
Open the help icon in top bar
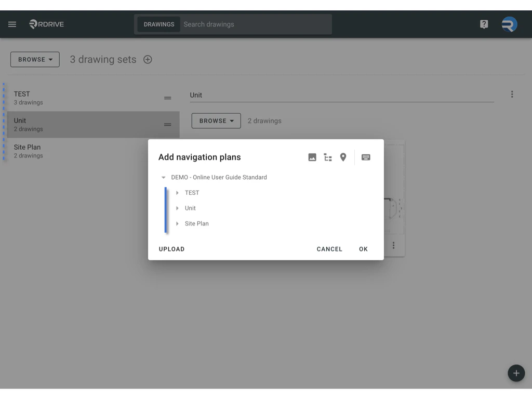(x=484, y=24)
